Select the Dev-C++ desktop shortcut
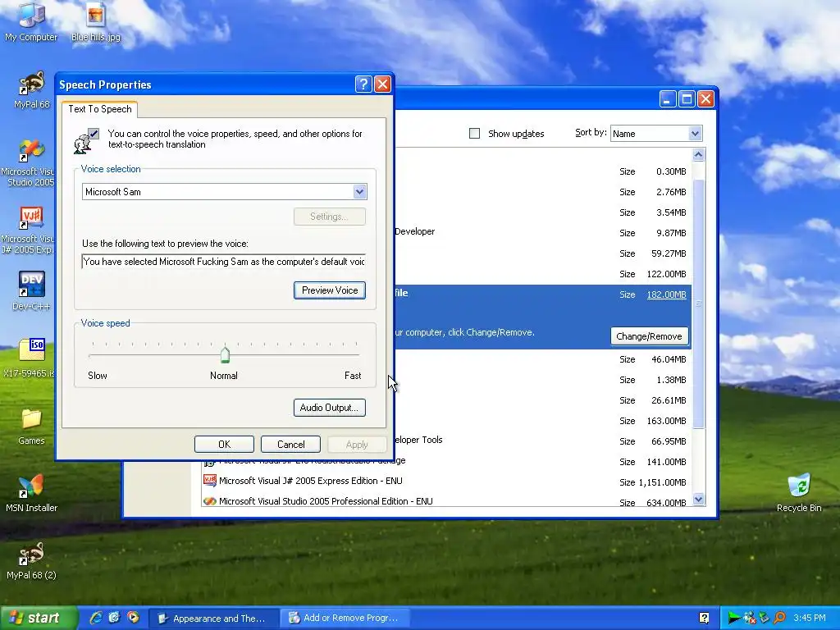The width and height of the screenshot is (840, 630). [x=31, y=291]
